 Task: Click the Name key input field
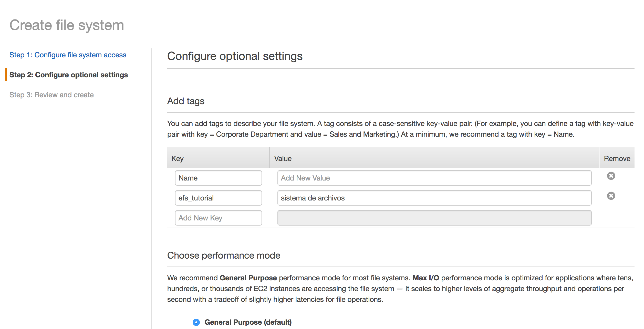click(218, 178)
